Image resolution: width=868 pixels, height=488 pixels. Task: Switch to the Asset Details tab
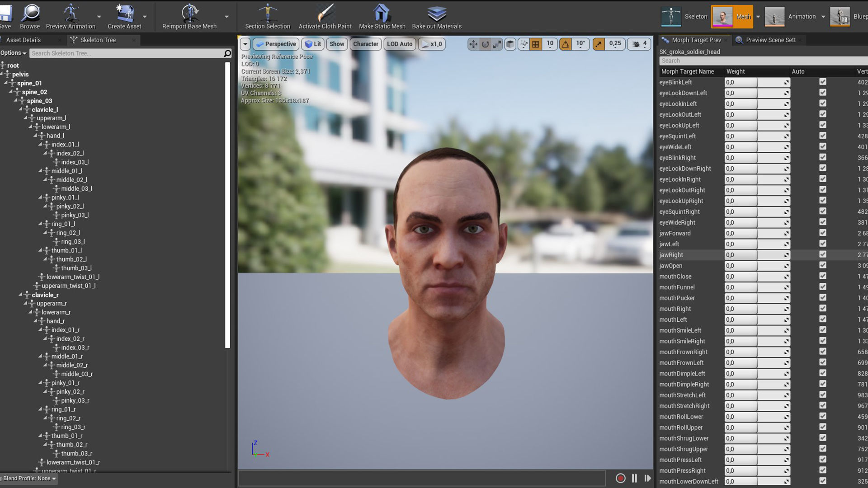point(24,40)
